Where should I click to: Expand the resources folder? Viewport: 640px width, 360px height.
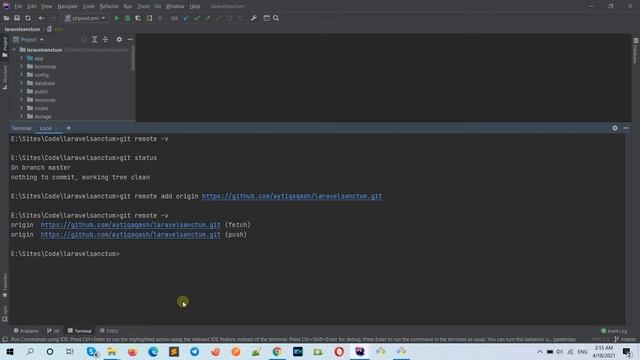point(22,100)
